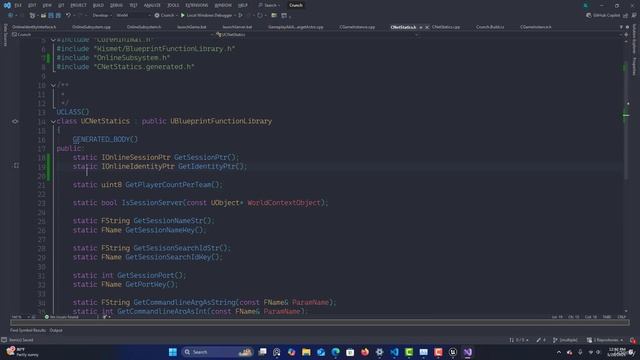
Task: Open the Solution Configuration dropdown showing Develop
Action: tap(102, 16)
